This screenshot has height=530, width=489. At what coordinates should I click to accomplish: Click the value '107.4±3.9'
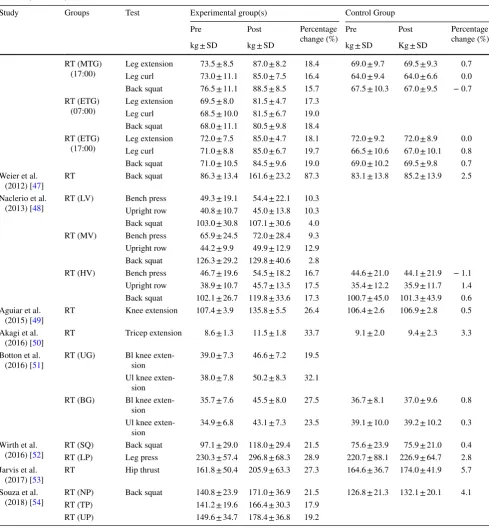(x=215, y=310)
